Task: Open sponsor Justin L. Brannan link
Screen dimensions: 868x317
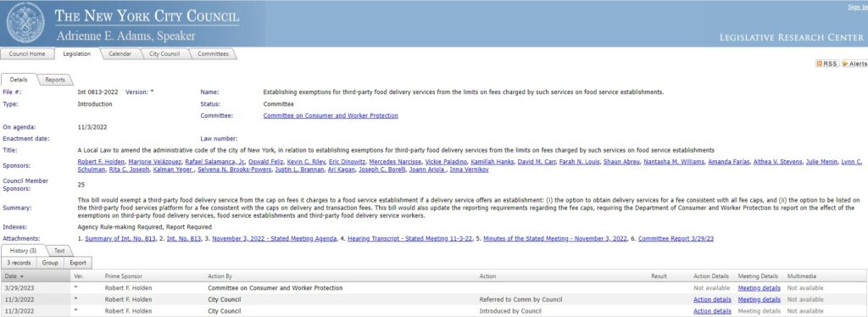Action: coord(298,170)
